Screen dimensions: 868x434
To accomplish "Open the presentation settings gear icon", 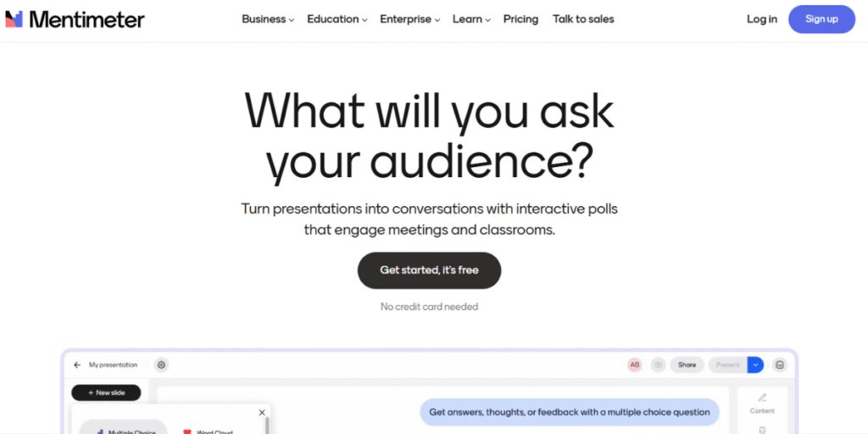I will [x=162, y=364].
